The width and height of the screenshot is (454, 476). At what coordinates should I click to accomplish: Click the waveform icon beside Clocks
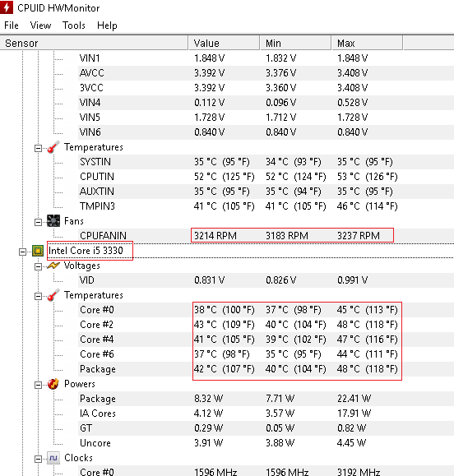click(53, 458)
